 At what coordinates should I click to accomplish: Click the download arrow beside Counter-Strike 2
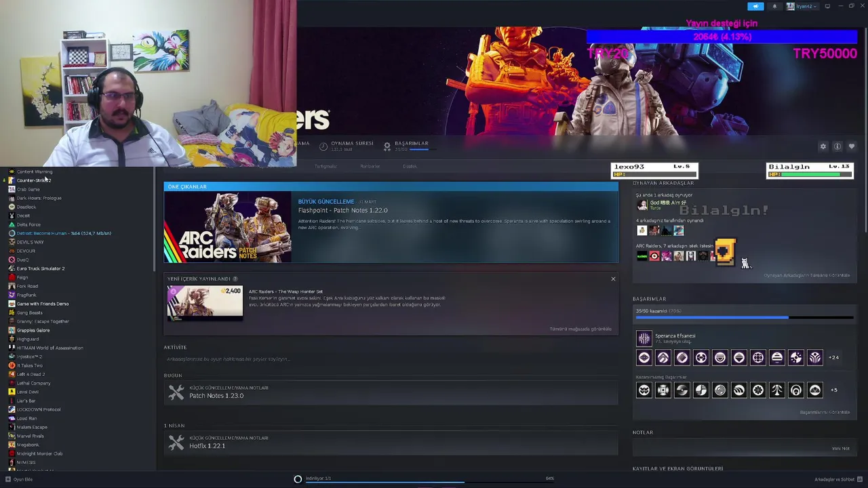coord(4,180)
